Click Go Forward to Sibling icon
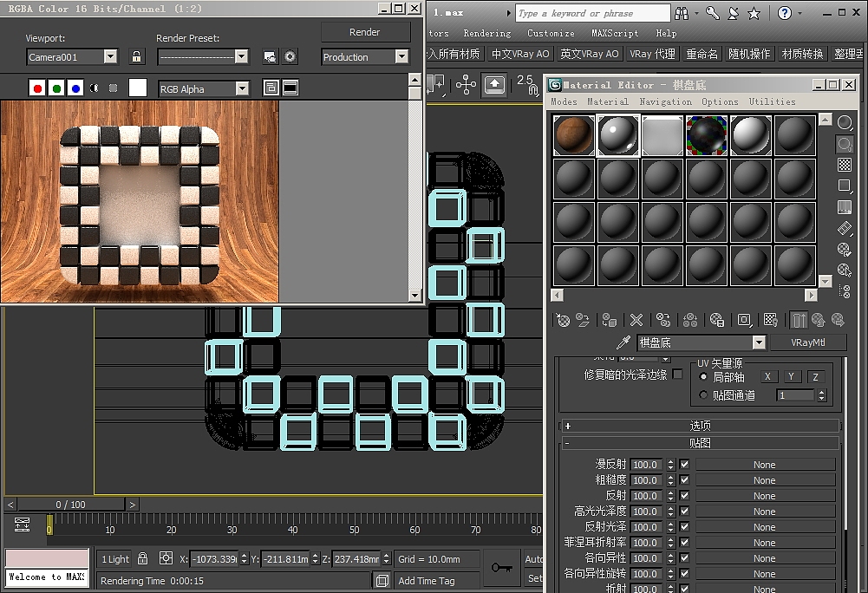Image resolution: width=868 pixels, height=593 pixels. [838, 320]
